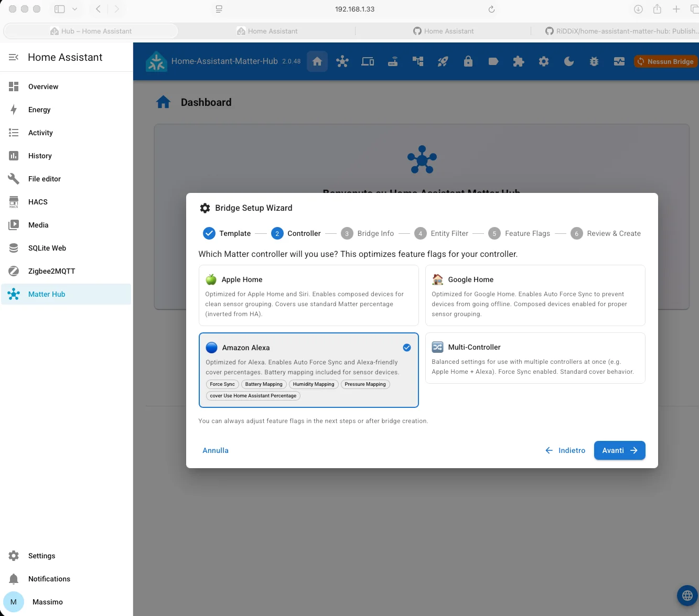Go to the Entity Filter wizard step
Image resolution: width=699 pixels, height=616 pixels.
coord(441,233)
